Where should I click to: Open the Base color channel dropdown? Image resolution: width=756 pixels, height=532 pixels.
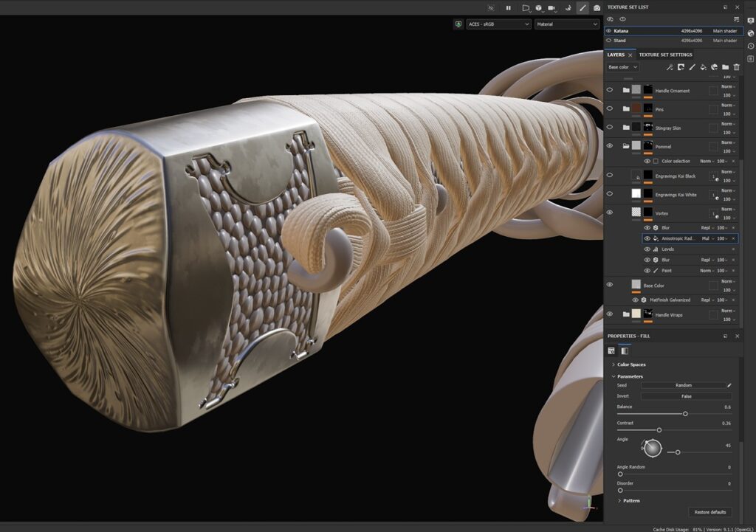tap(623, 67)
